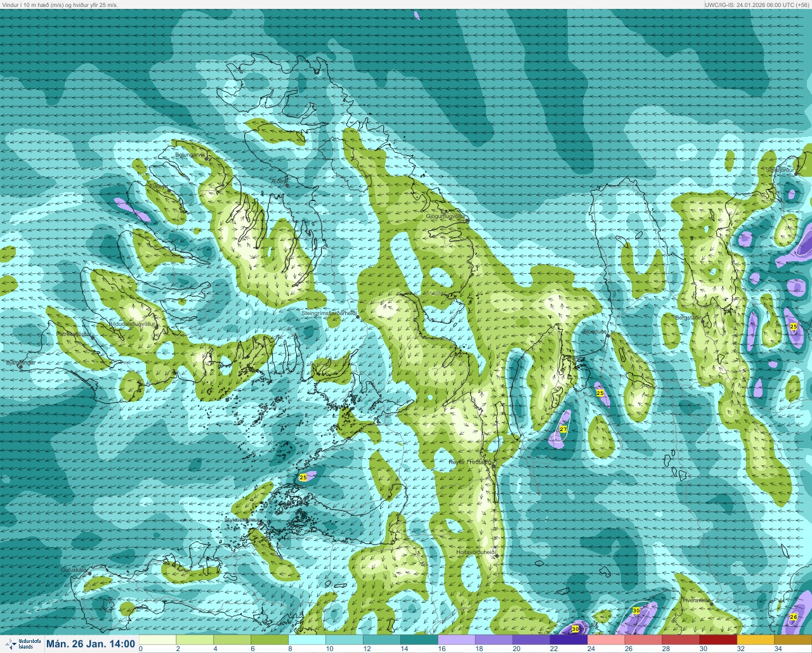Viewport: 812px width, 653px height.
Task: Pick the 4–6 m/s green legend swatch
Action: pos(232,640)
